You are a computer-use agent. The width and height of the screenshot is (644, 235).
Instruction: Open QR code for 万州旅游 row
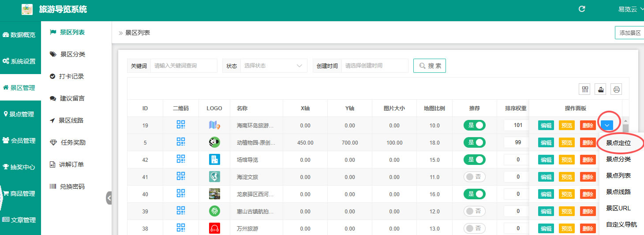(x=181, y=228)
